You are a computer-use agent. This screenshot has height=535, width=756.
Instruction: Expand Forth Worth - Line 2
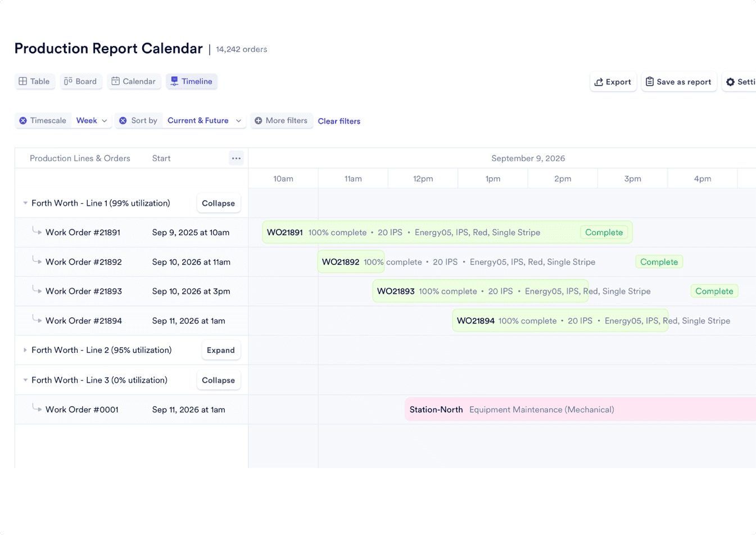[x=221, y=350]
